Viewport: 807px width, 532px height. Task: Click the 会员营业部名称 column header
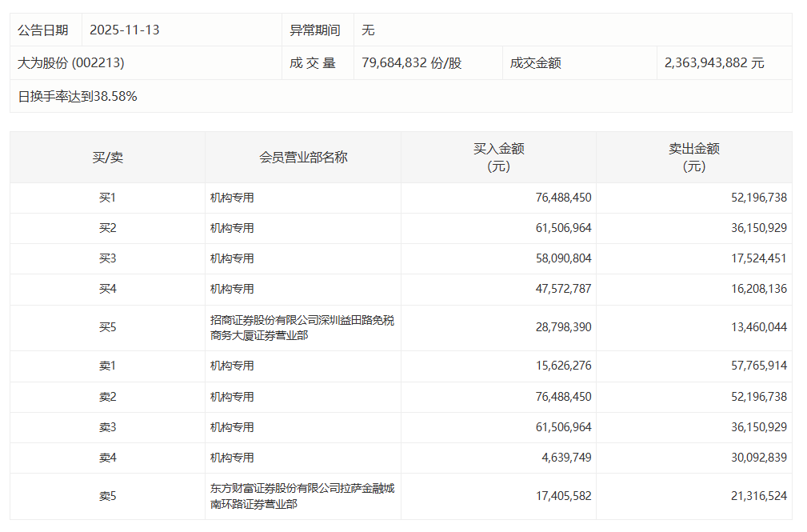tap(303, 158)
